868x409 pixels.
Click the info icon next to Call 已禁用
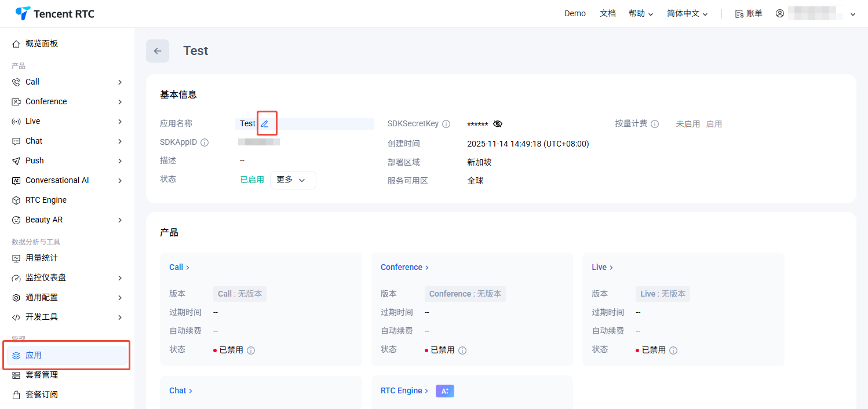pyautogui.click(x=251, y=350)
